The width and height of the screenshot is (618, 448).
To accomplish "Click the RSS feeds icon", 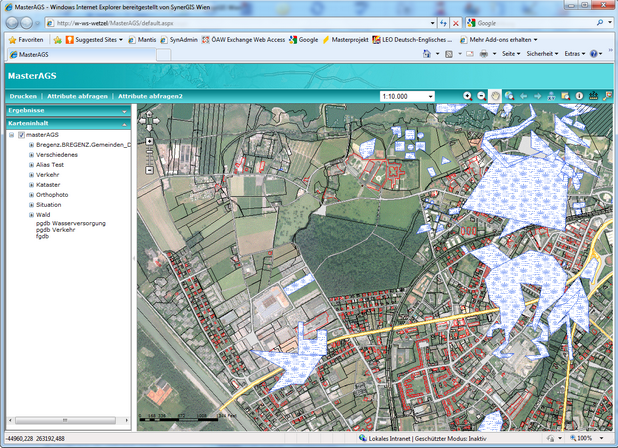I will [x=449, y=54].
